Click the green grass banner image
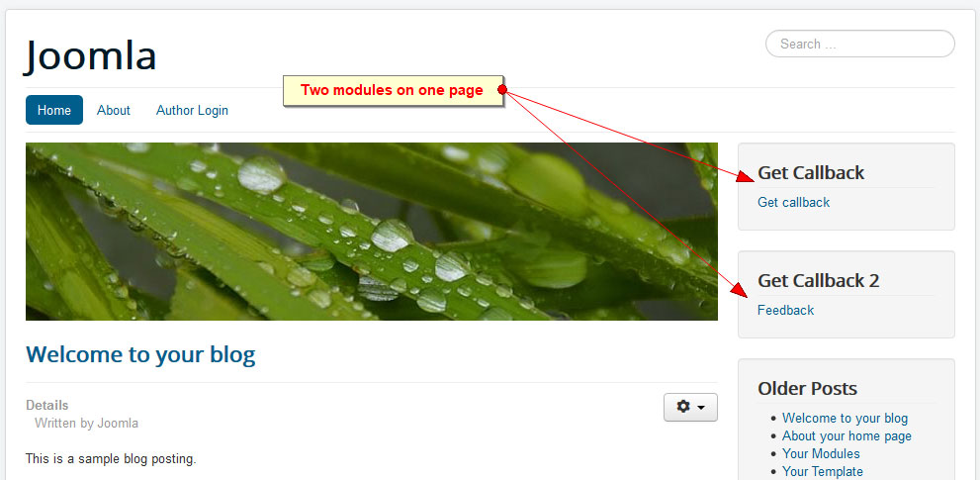Viewport: 980px width, 480px height. [x=371, y=232]
